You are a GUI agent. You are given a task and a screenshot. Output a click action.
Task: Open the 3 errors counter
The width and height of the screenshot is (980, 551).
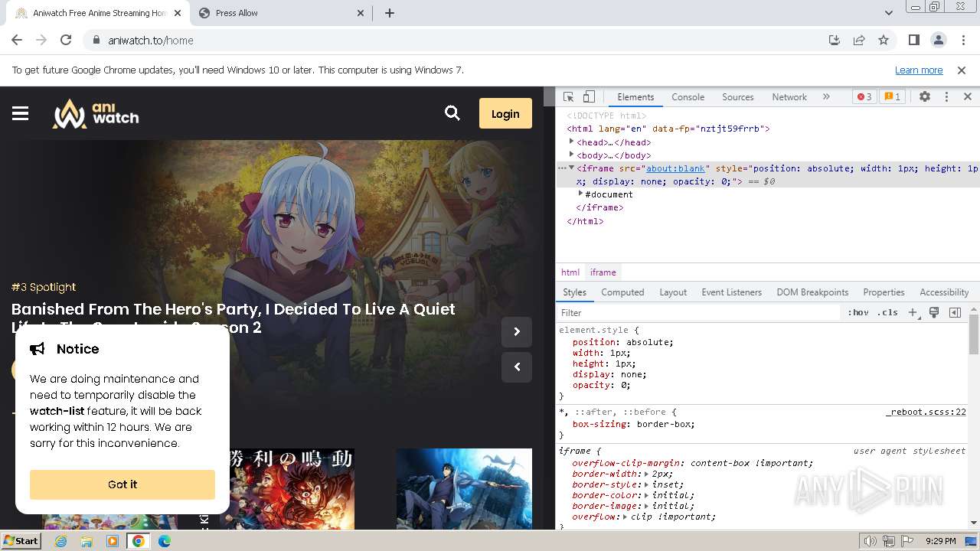click(x=864, y=97)
